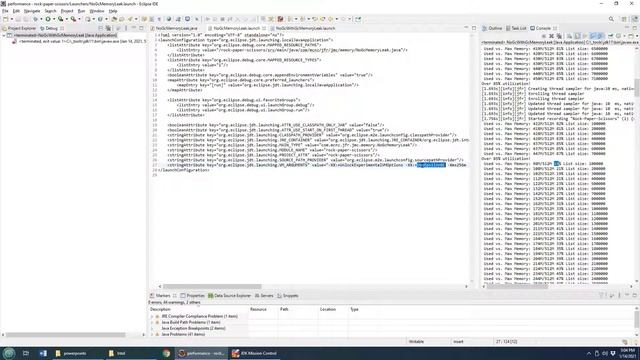Viewport: 640px width, 360px height.
Task: Click the Clear Console icon
Action: coord(569,36)
